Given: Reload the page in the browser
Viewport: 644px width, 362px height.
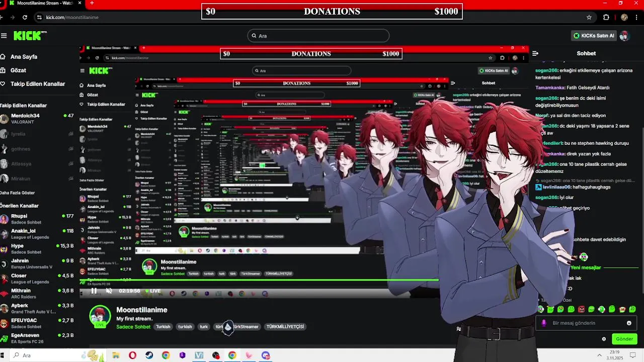Looking at the screenshot, I should pos(25,17).
